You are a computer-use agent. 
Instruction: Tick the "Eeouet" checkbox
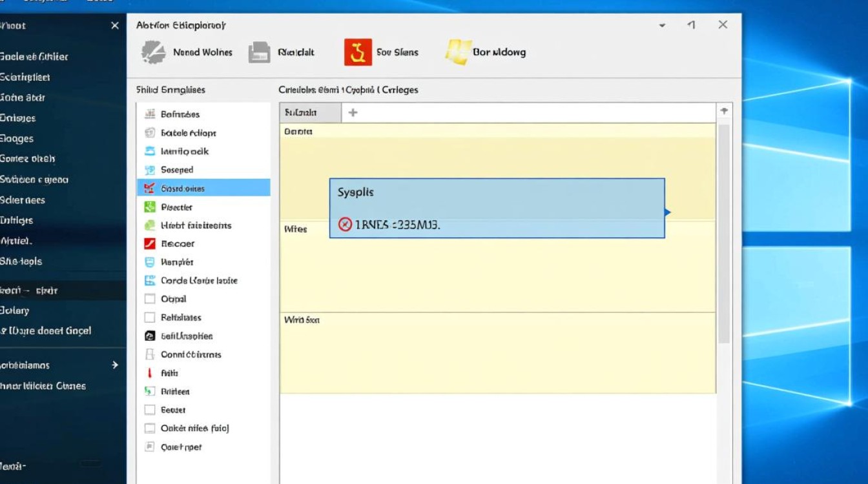click(150, 410)
